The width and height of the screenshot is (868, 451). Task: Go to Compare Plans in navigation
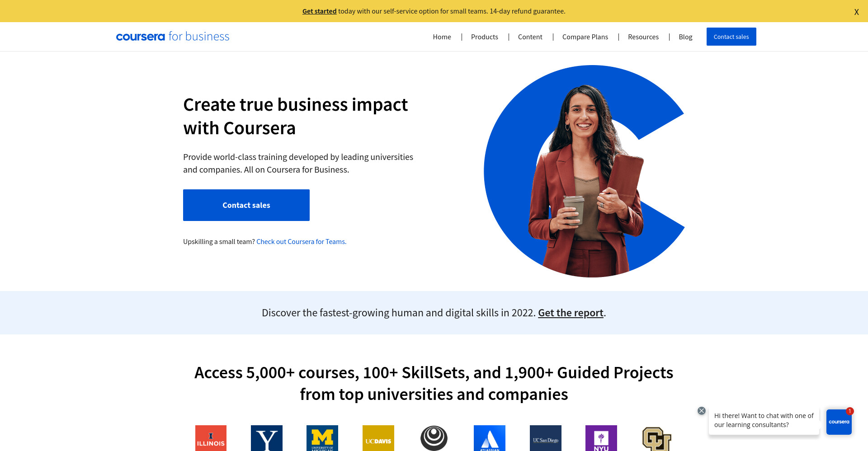(585, 37)
